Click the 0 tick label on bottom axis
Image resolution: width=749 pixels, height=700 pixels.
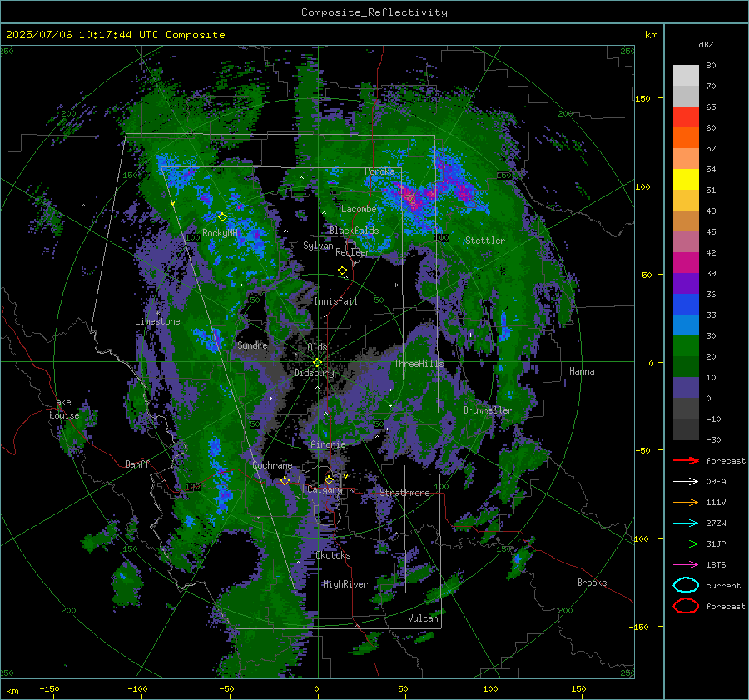coord(316,689)
